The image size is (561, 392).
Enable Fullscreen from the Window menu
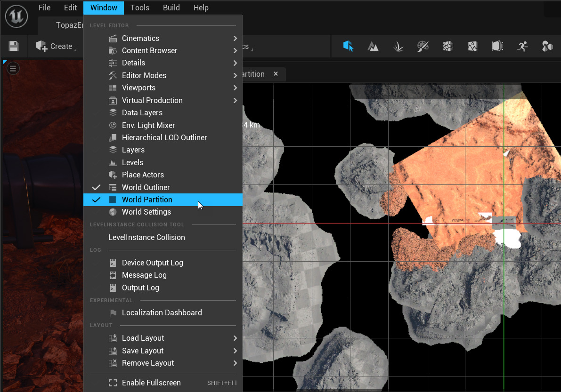click(x=151, y=383)
